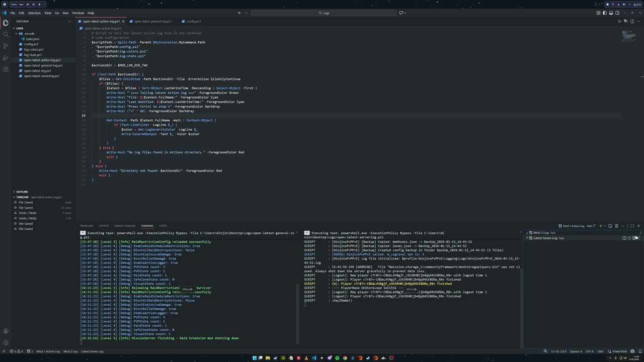Open the Source Control view icon
Image resolution: width=644 pixels, height=362 pixels.
point(6,46)
